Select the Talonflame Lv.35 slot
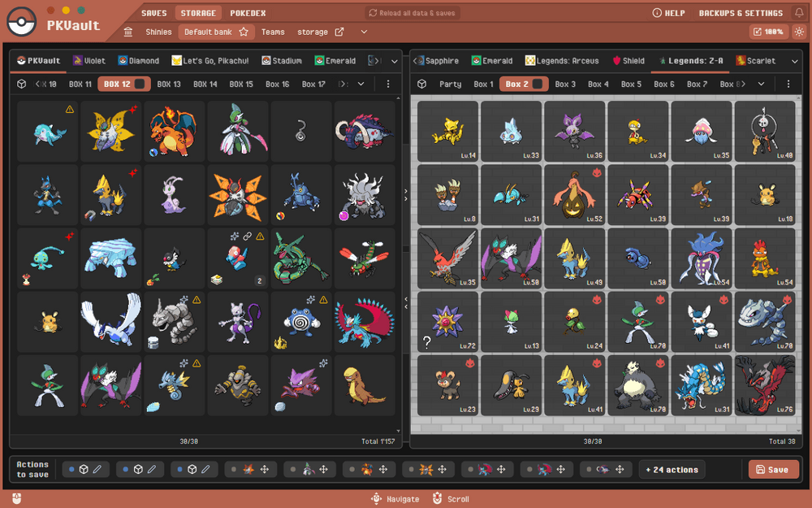The image size is (812, 508). click(447, 258)
